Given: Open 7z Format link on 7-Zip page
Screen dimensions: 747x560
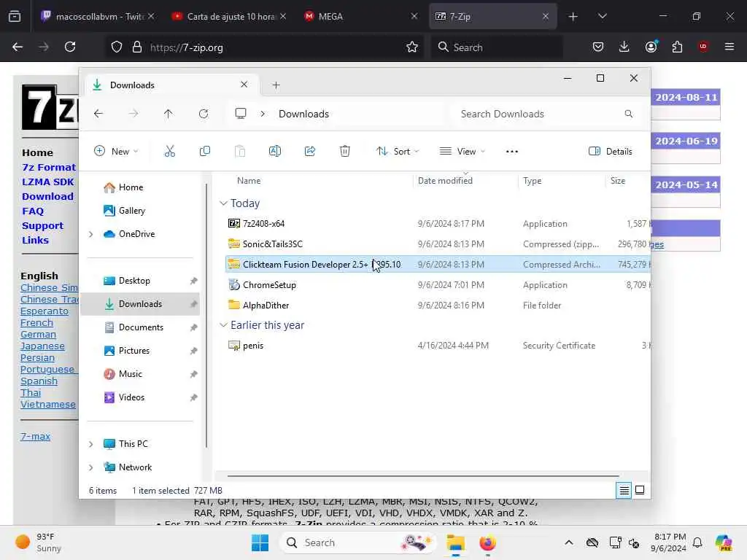Looking at the screenshot, I should (x=49, y=168).
